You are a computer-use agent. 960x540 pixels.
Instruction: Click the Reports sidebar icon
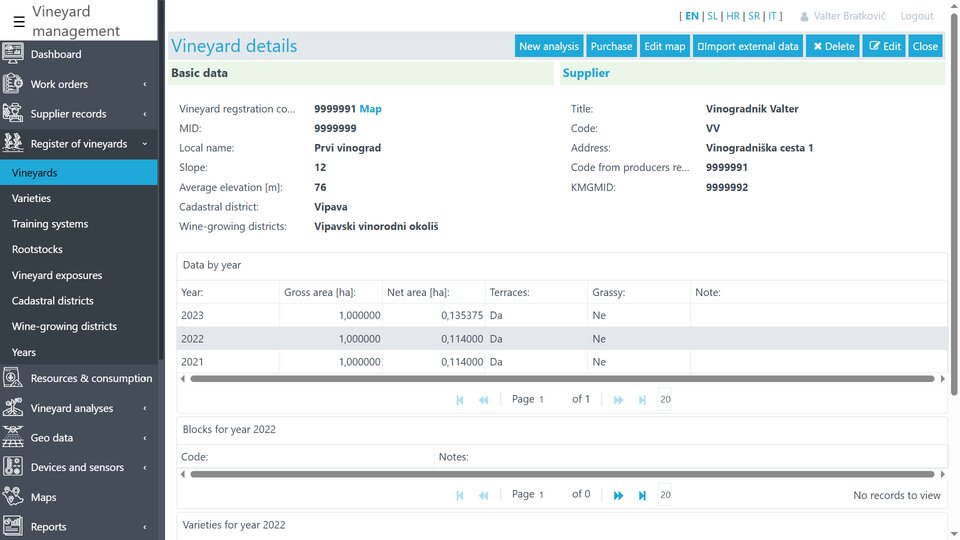tap(13, 526)
